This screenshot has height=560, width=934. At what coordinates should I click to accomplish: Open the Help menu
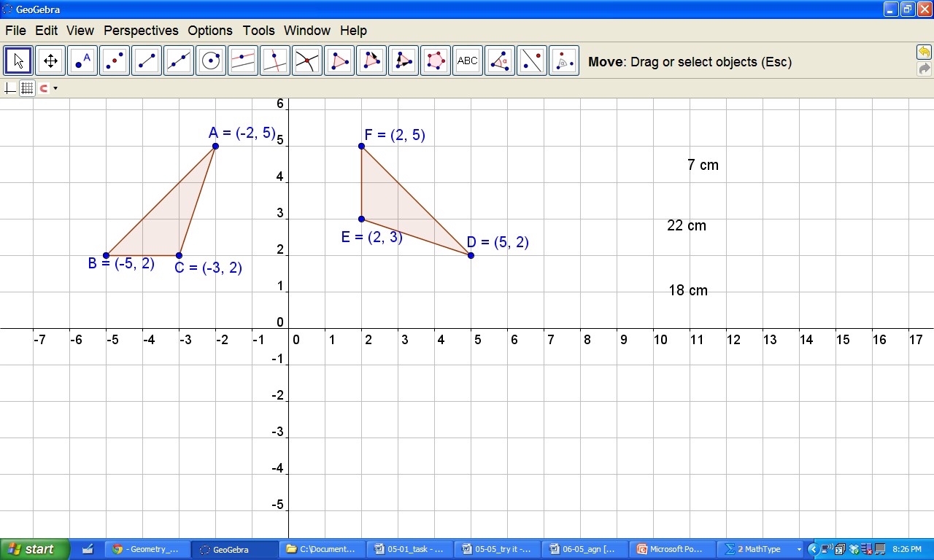[353, 31]
